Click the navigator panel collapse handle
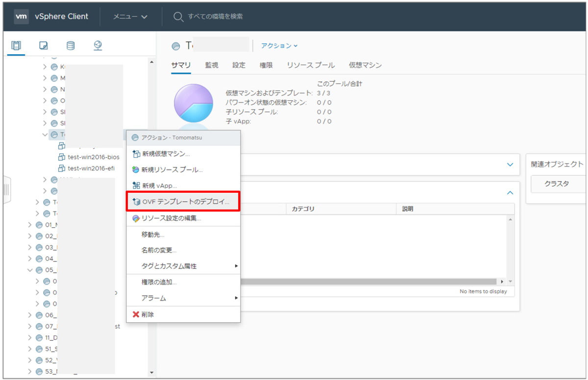Image resolution: width=588 pixels, height=380 pixels. [7, 189]
